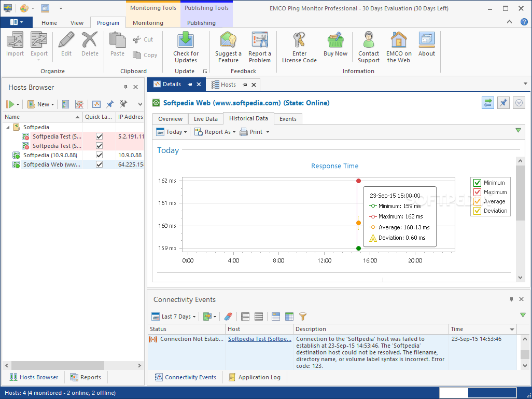Click the Import icon in Organize group
Screen dimensions: 532x399
(x=15, y=40)
